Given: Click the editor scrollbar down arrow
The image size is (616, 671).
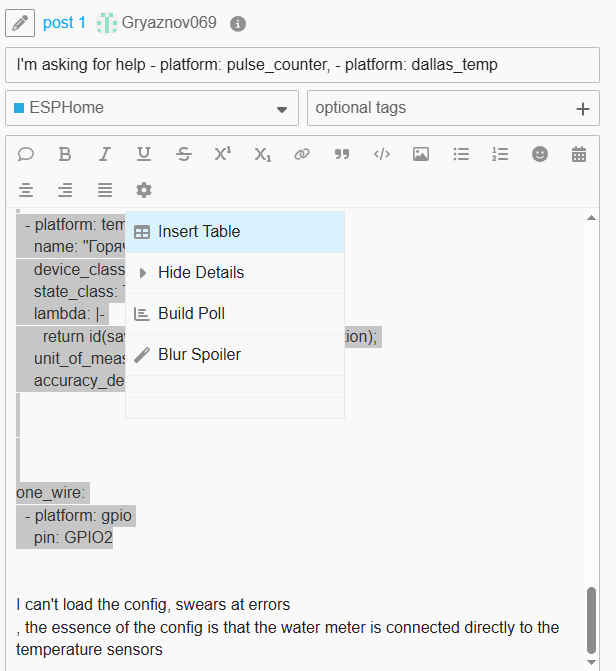Looking at the screenshot, I should tap(592, 662).
